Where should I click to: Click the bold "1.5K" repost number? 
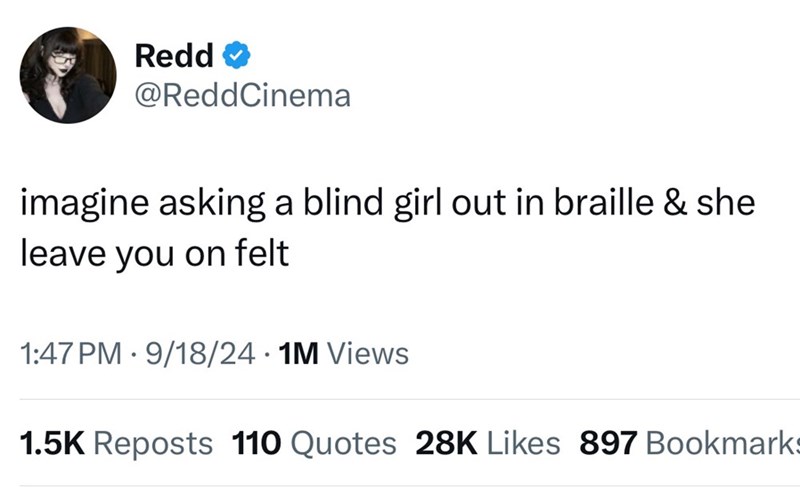click(52, 442)
